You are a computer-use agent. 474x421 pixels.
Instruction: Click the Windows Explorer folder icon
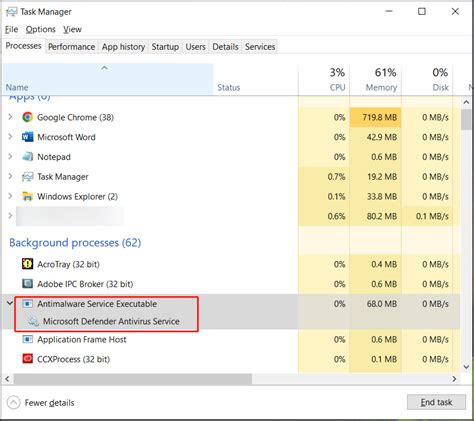(27, 196)
